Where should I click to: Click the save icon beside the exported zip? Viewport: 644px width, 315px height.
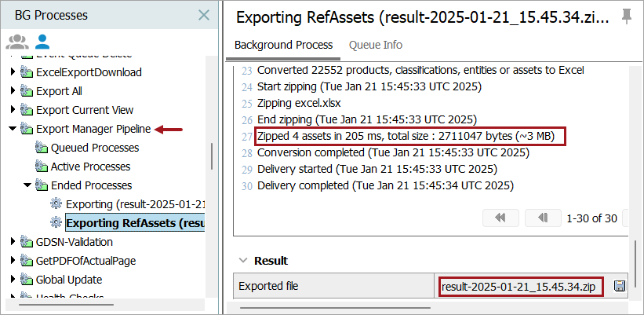[620, 286]
